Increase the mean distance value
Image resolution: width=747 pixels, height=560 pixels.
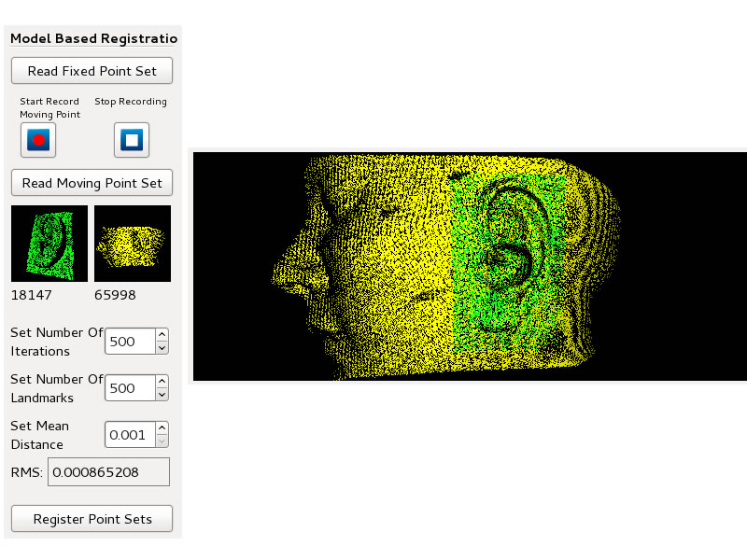click(x=162, y=428)
